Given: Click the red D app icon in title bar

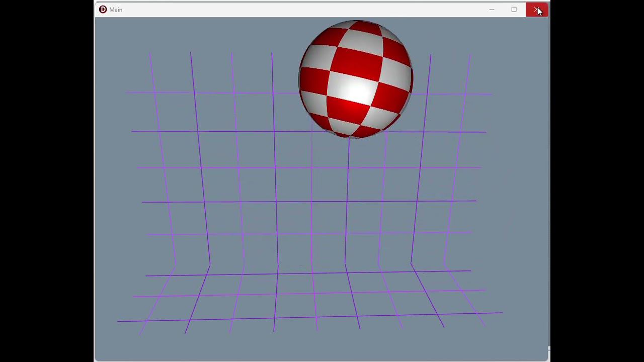Looking at the screenshot, I should tap(103, 10).
